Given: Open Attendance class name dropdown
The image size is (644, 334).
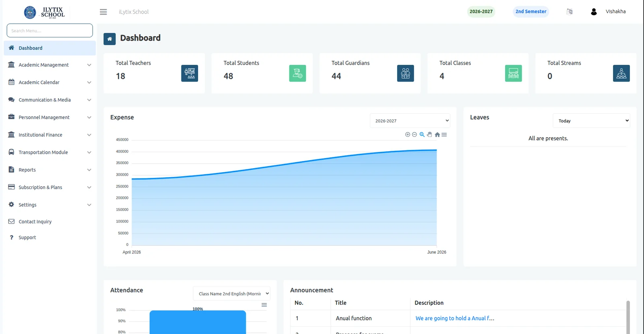Looking at the screenshot, I should pos(231,293).
